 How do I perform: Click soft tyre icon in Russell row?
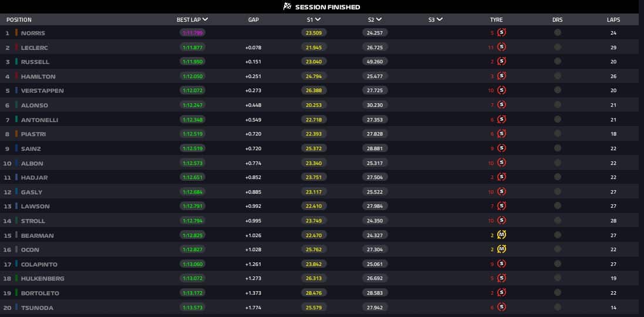coord(501,62)
